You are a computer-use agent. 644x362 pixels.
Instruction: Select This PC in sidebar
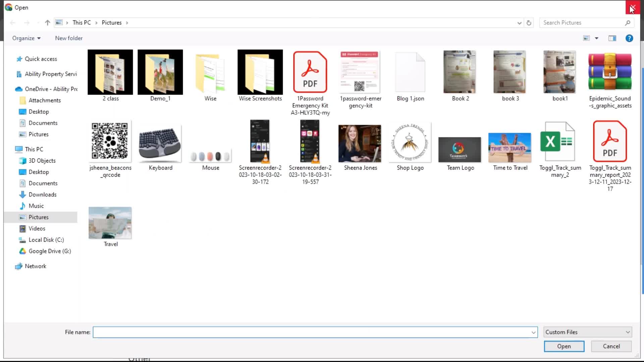[x=34, y=149]
